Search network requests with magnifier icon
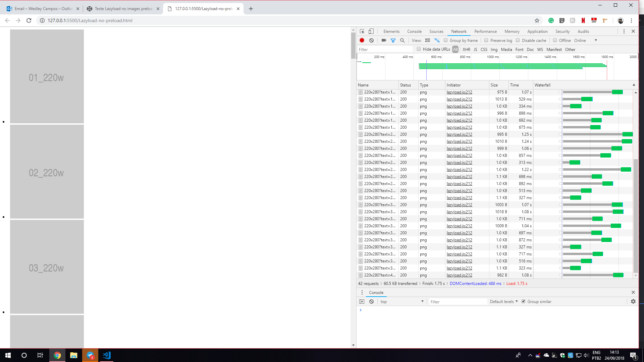This screenshot has height=362, width=644. [x=402, y=40]
